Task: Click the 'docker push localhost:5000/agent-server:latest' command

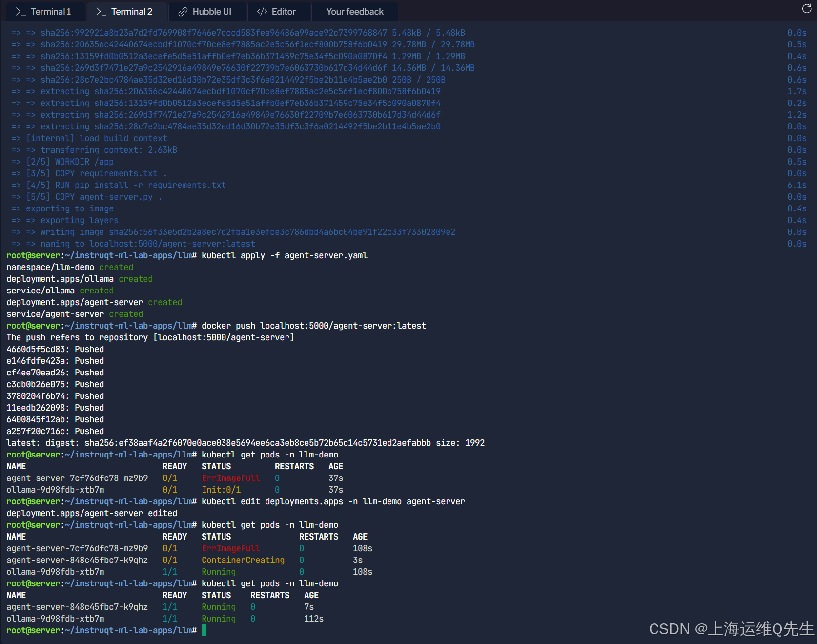Action: coord(314,326)
